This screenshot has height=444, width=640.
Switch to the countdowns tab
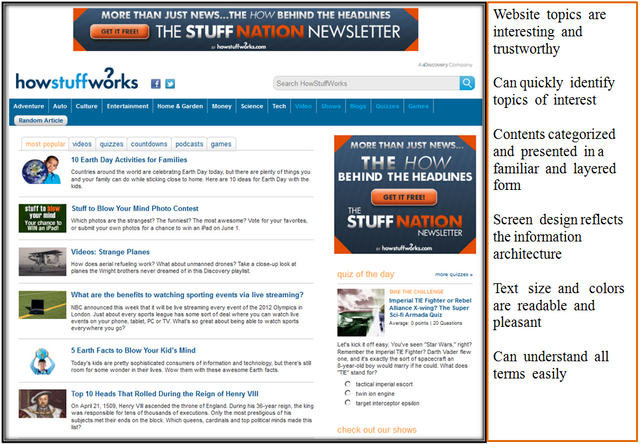click(149, 144)
